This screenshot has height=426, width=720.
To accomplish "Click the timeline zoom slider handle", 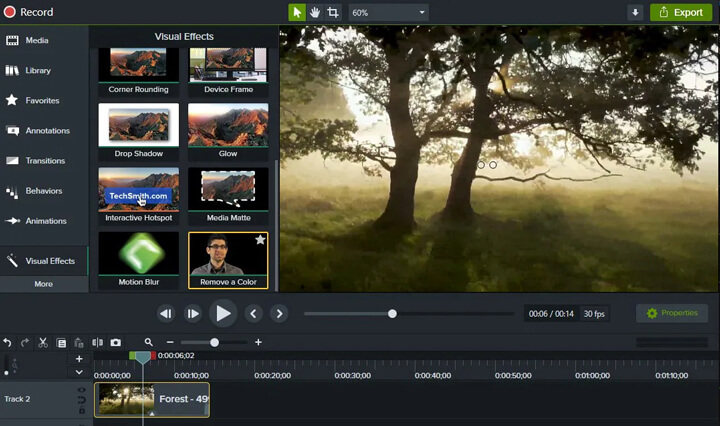I will click(214, 342).
